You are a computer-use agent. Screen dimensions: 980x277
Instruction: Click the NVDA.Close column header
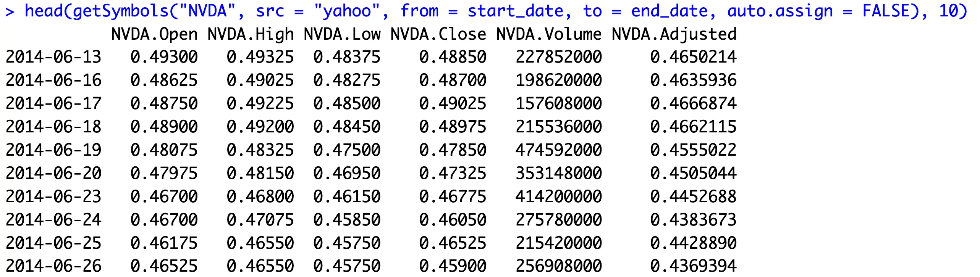pyautogui.click(x=438, y=34)
